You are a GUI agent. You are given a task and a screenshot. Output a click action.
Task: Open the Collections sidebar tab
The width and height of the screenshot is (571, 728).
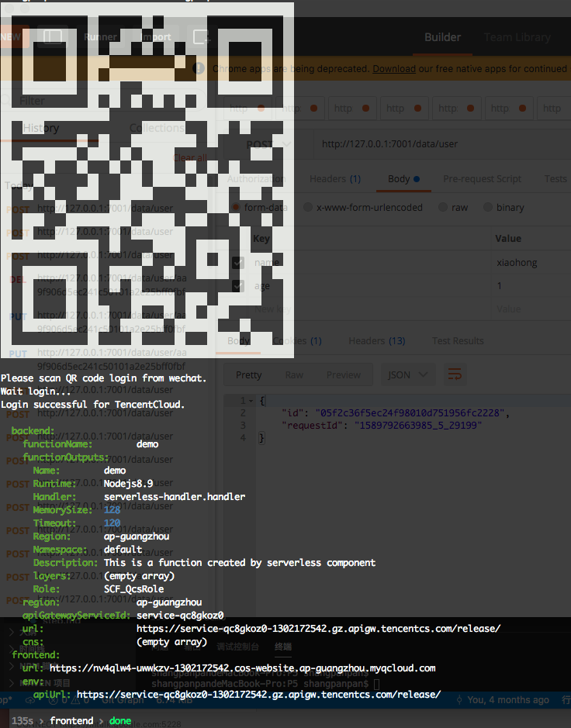click(157, 128)
